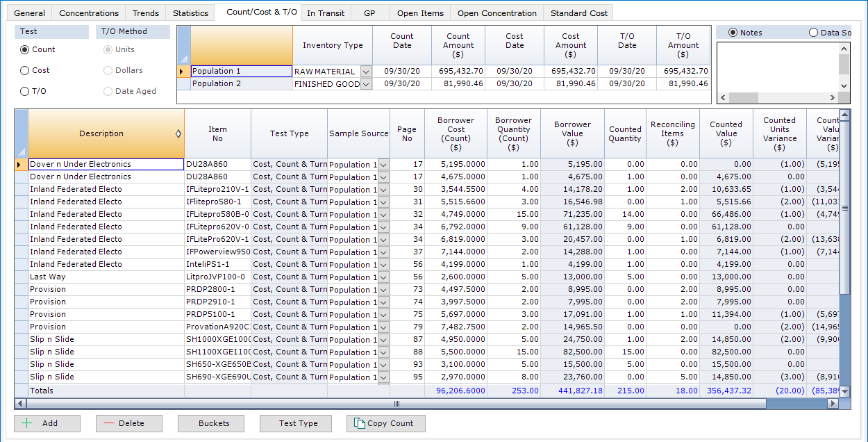
Task: Click the row selector arrow beside Population 1
Action: pyautogui.click(x=181, y=71)
